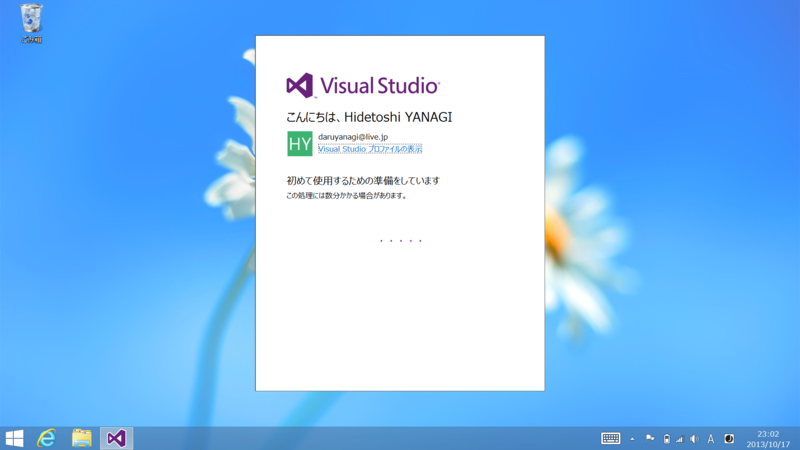Viewport: 800px width, 450px height.
Task: Click the '初めて使用するための準備をしています' text
Action: [x=363, y=181]
